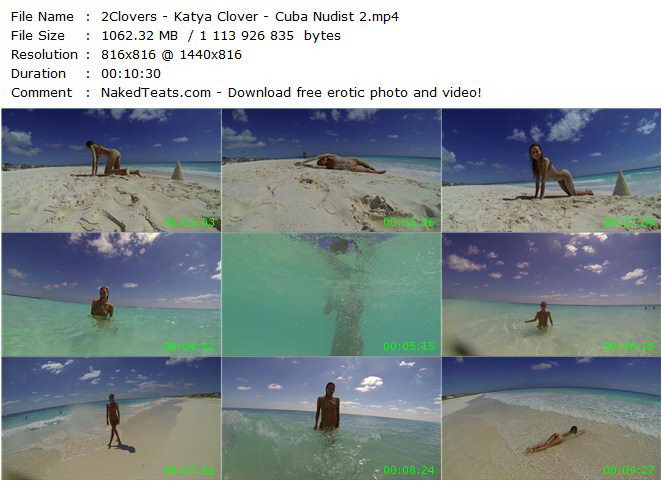The width and height of the screenshot is (662, 481).
Task: Click the File Size value 1062.32 MB
Action: pos(140,35)
